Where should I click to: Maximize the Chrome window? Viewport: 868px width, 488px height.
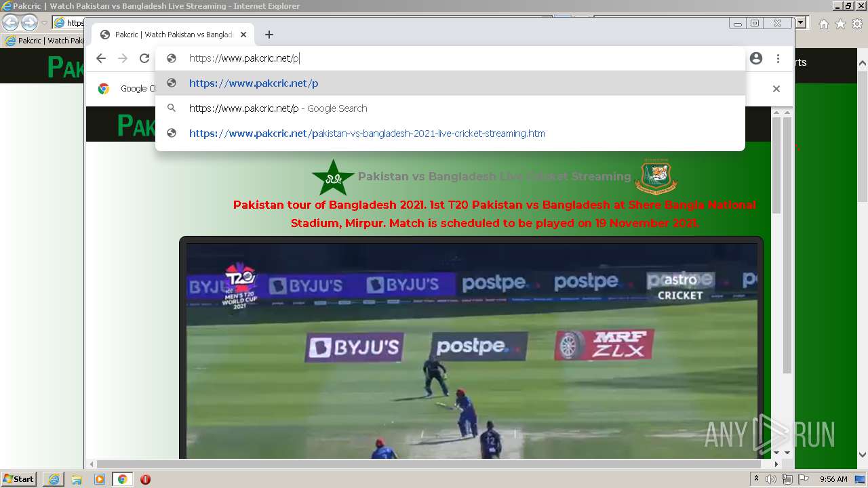755,23
